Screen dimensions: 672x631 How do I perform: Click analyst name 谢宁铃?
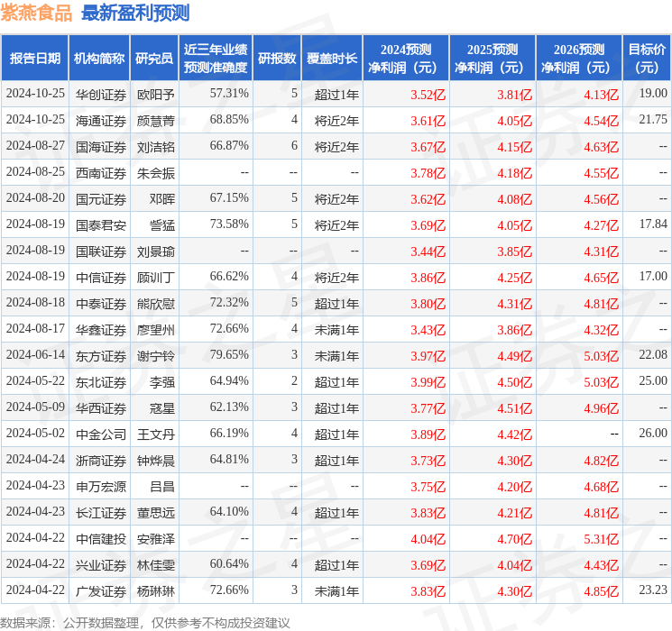[x=155, y=356]
